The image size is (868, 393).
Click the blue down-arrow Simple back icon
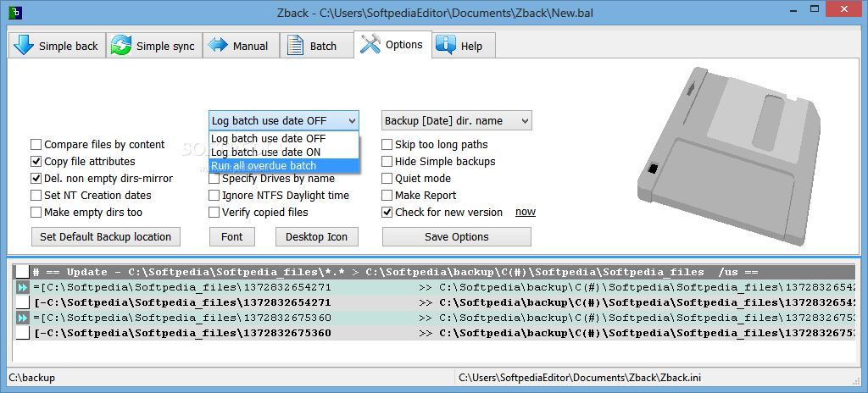(x=23, y=46)
